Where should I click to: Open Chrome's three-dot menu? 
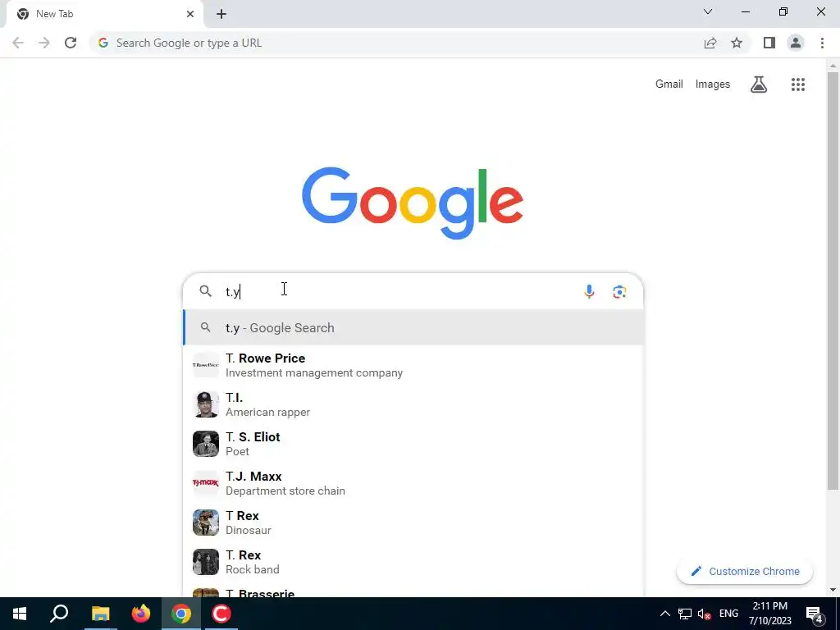click(822, 43)
